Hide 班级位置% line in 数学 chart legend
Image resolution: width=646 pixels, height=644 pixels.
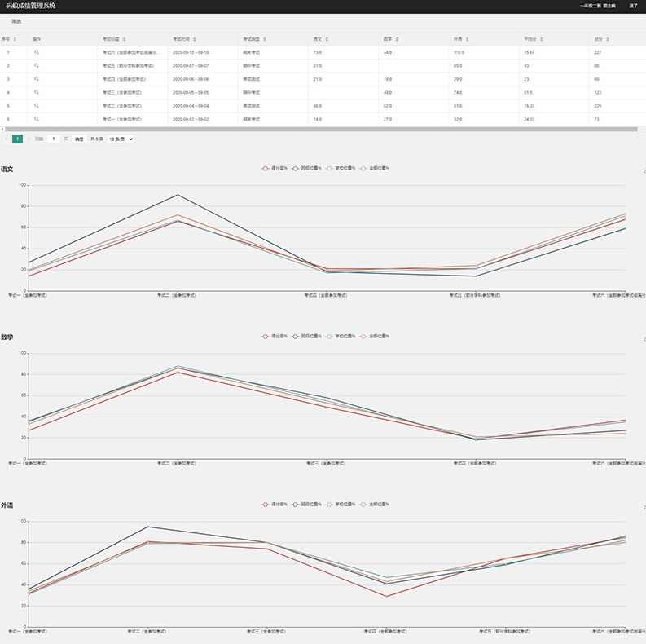[x=306, y=336]
